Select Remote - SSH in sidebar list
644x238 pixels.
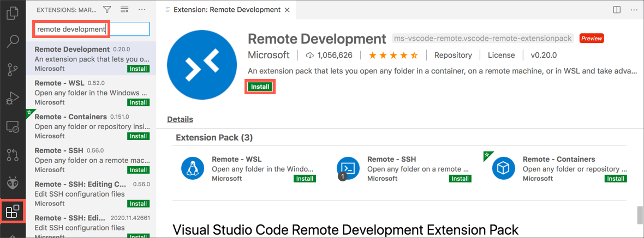(x=91, y=159)
